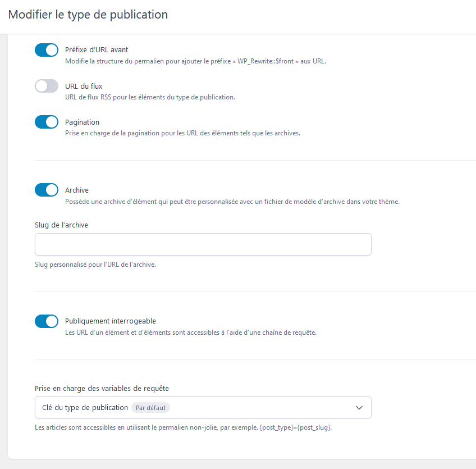Click the Par défaut badge in the dropdown
The width and height of the screenshot is (476, 469).
click(x=150, y=408)
